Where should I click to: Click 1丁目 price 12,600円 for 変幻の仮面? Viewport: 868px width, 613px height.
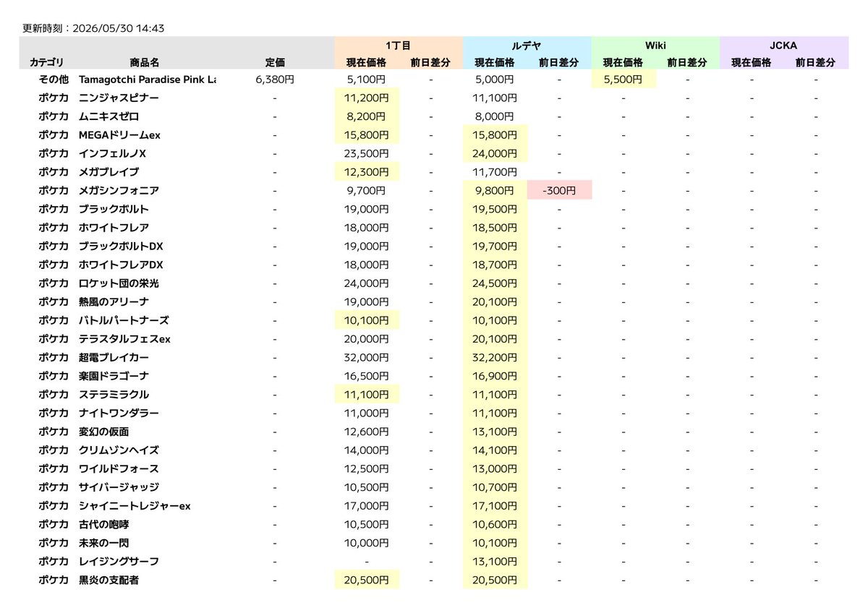tap(367, 432)
